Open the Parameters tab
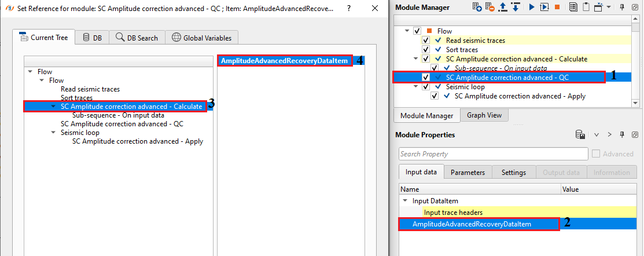 point(468,172)
